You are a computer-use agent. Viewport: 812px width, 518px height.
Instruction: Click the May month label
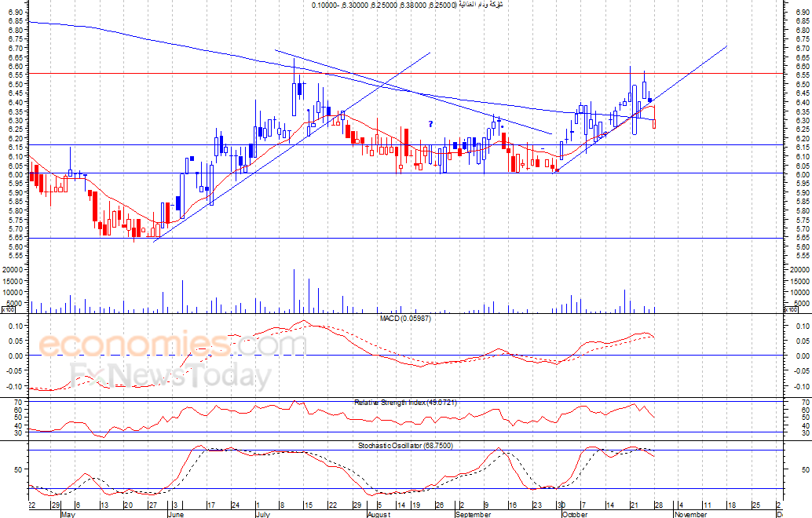coord(68,514)
